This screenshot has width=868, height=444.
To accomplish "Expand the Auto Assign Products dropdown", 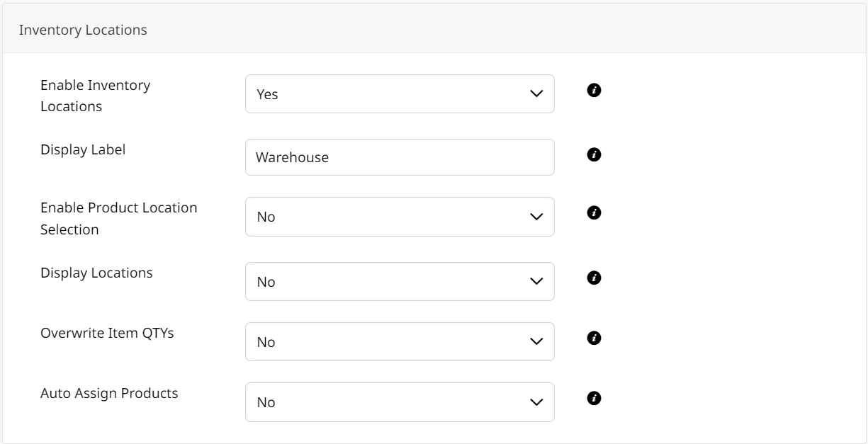I will click(x=400, y=402).
